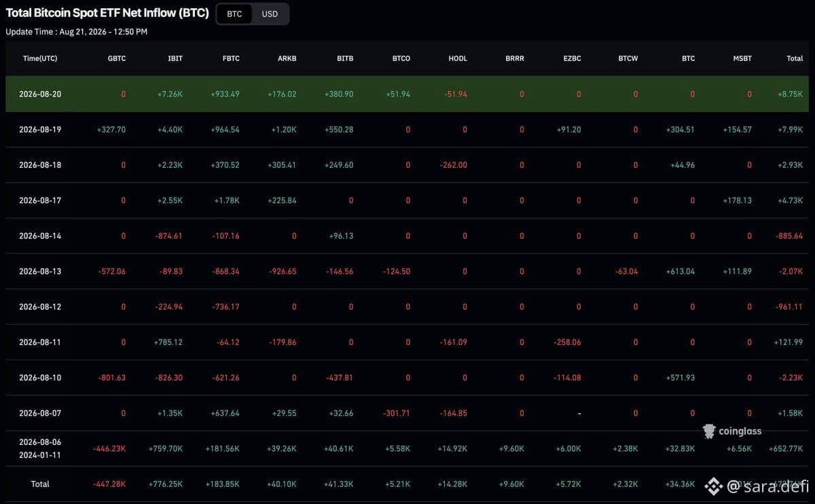Open the ARKB column header
The image size is (815, 504).
click(x=287, y=58)
